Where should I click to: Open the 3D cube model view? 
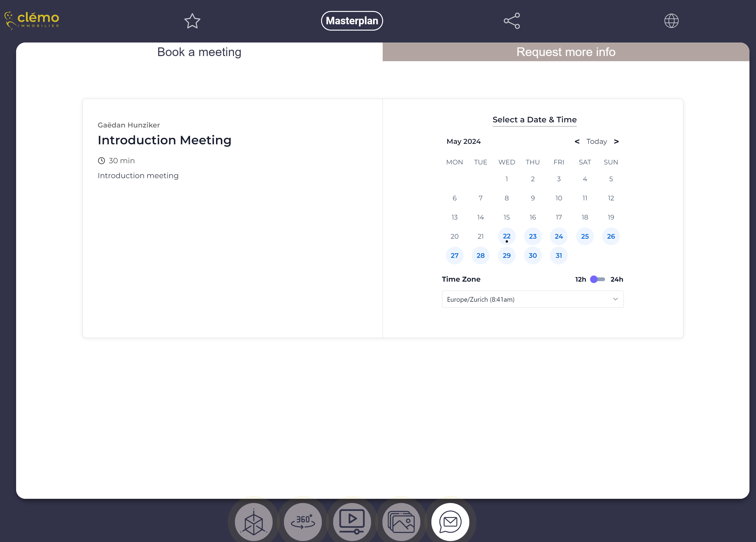pyautogui.click(x=254, y=521)
